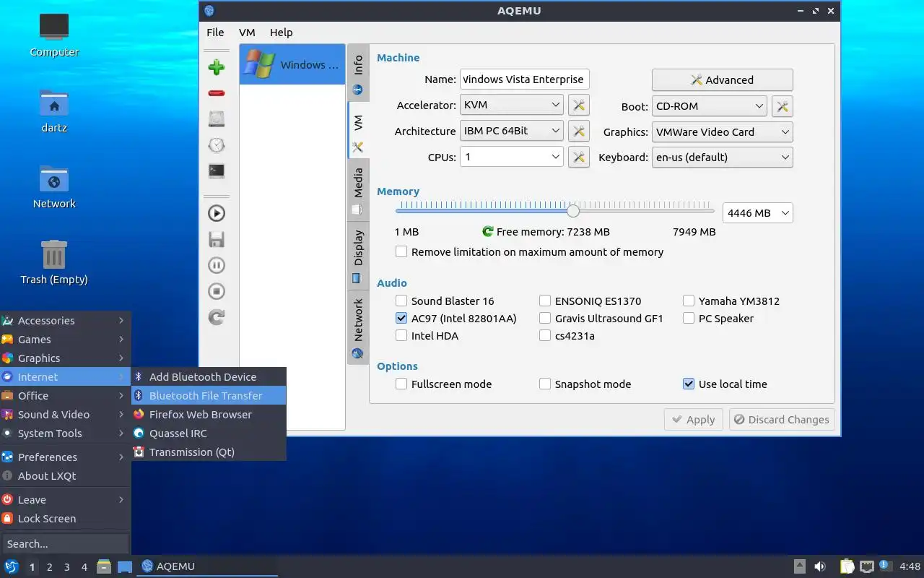924x578 pixels.
Task: Switch to the Media tab
Action: pos(358,191)
